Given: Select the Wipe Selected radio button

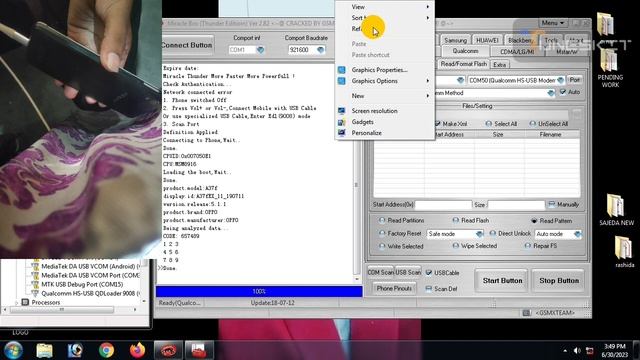Looking at the screenshot, I should pyautogui.click(x=456, y=246).
